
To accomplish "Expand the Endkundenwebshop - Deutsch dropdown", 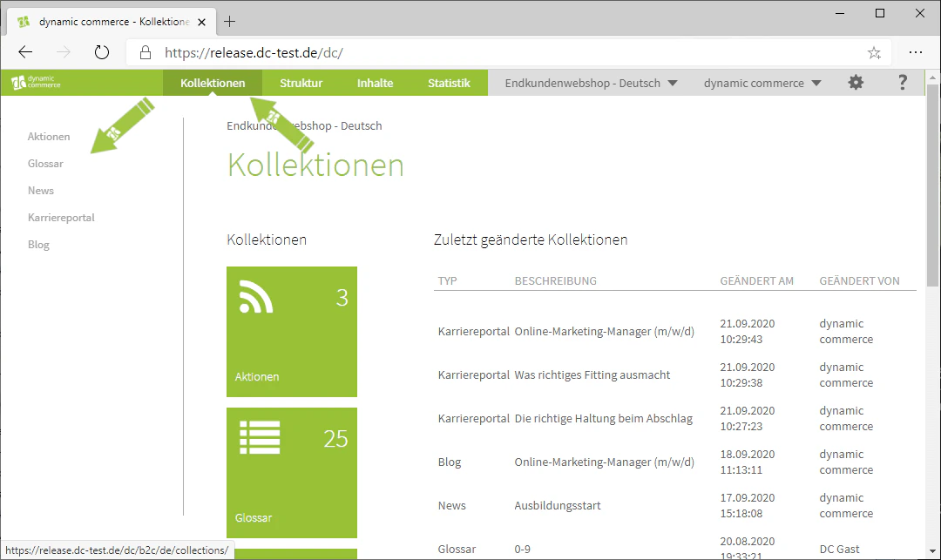I will pyautogui.click(x=591, y=83).
